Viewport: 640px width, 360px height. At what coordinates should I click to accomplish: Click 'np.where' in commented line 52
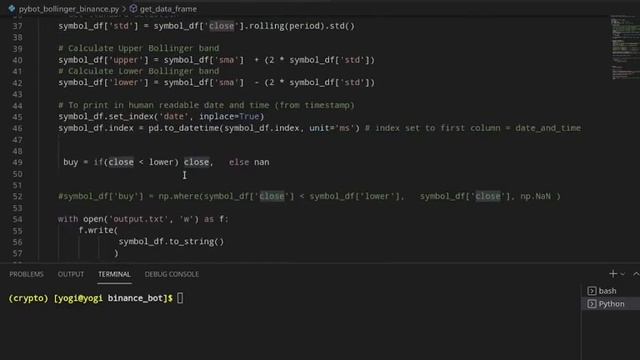click(x=178, y=196)
